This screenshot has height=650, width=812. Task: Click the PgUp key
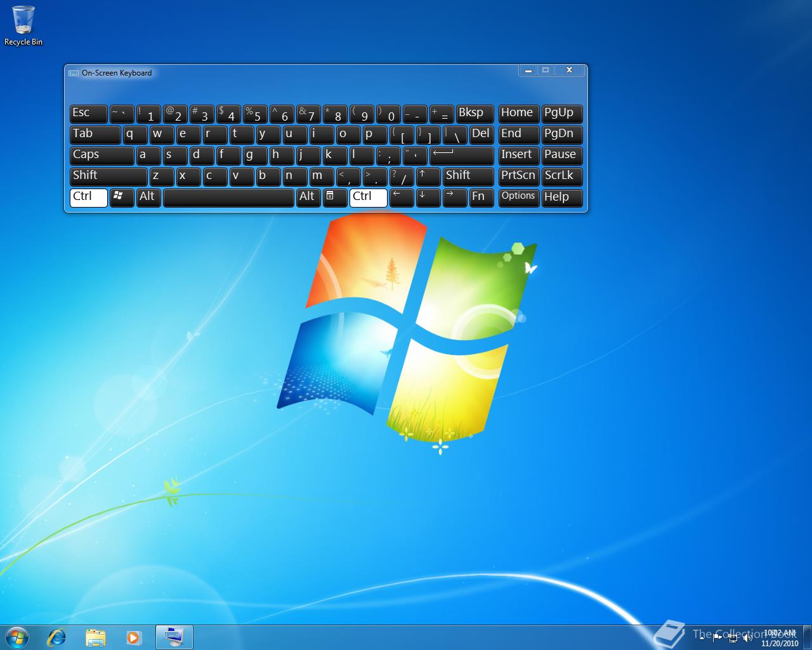pyautogui.click(x=562, y=114)
